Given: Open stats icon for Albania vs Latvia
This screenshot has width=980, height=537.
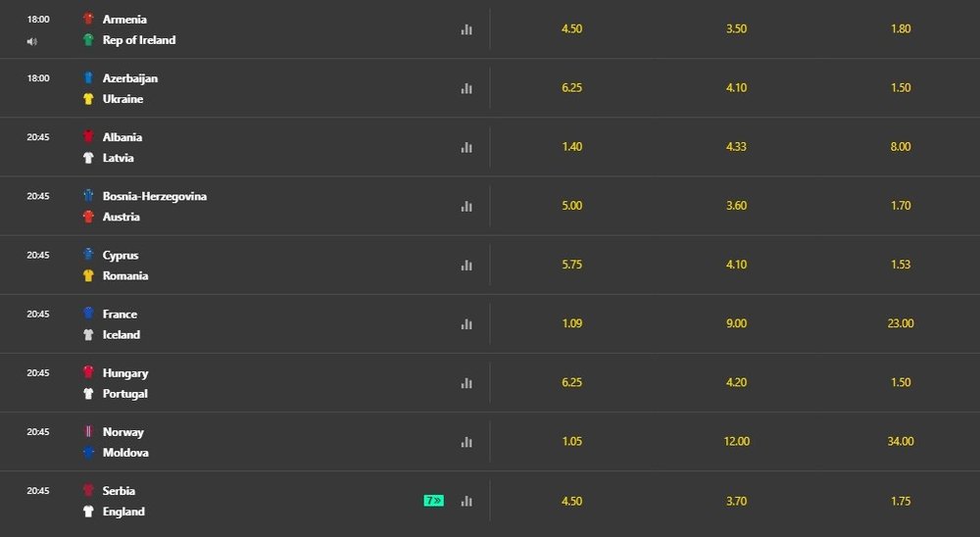Looking at the screenshot, I should 466,147.
